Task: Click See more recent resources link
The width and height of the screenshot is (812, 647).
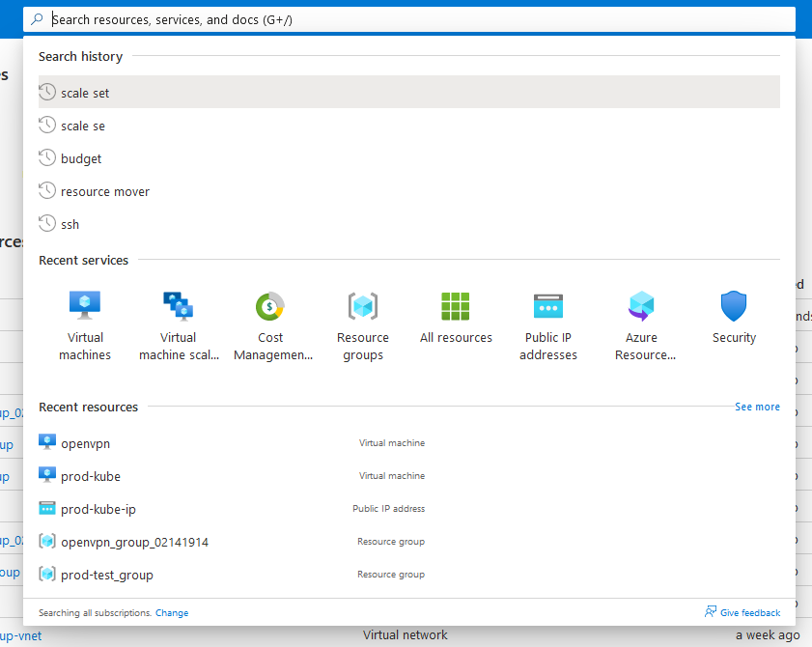Action: pyautogui.click(x=757, y=407)
